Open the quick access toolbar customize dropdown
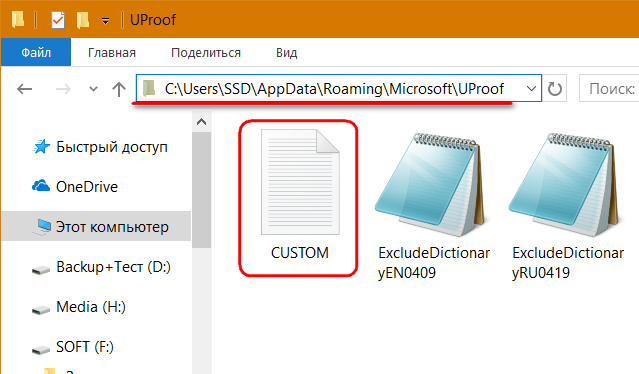Viewport: 639px width, 374px height. [x=105, y=21]
